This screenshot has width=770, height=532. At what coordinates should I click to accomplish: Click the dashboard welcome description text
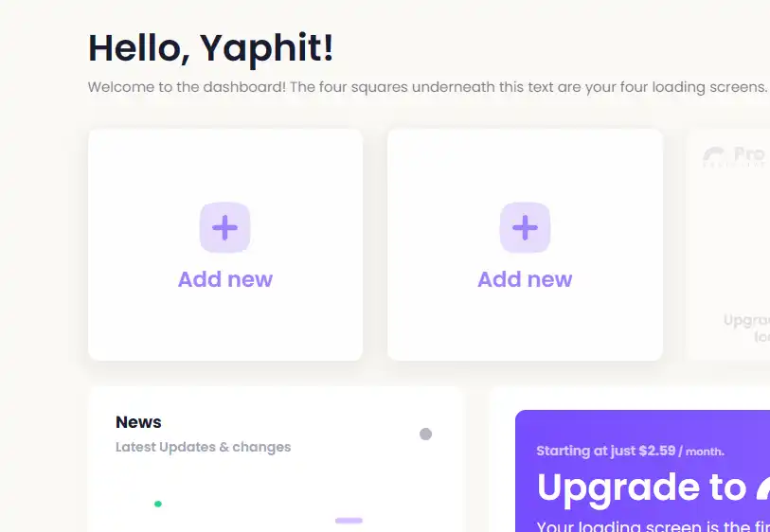click(x=428, y=87)
